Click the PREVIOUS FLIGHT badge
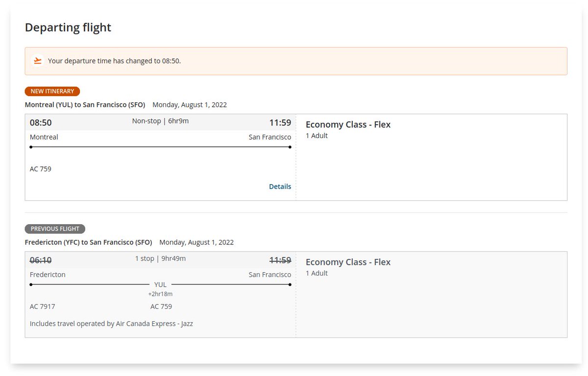Viewport: 588px width, 376px height. pyautogui.click(x=55, y=229)
